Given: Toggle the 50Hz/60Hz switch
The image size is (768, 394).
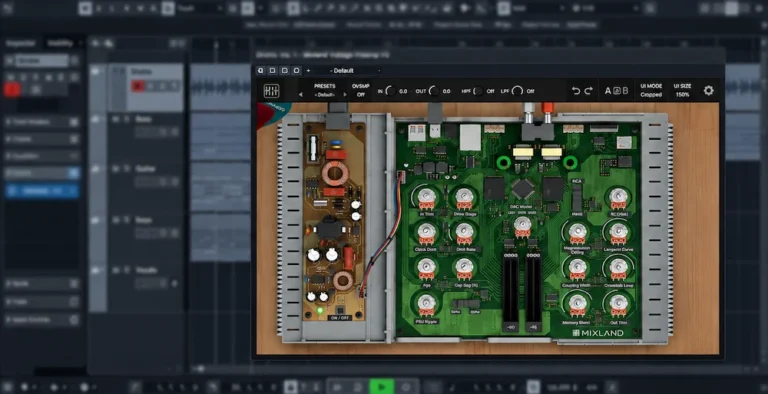Looking at the screenshot, I should point(465,304).
